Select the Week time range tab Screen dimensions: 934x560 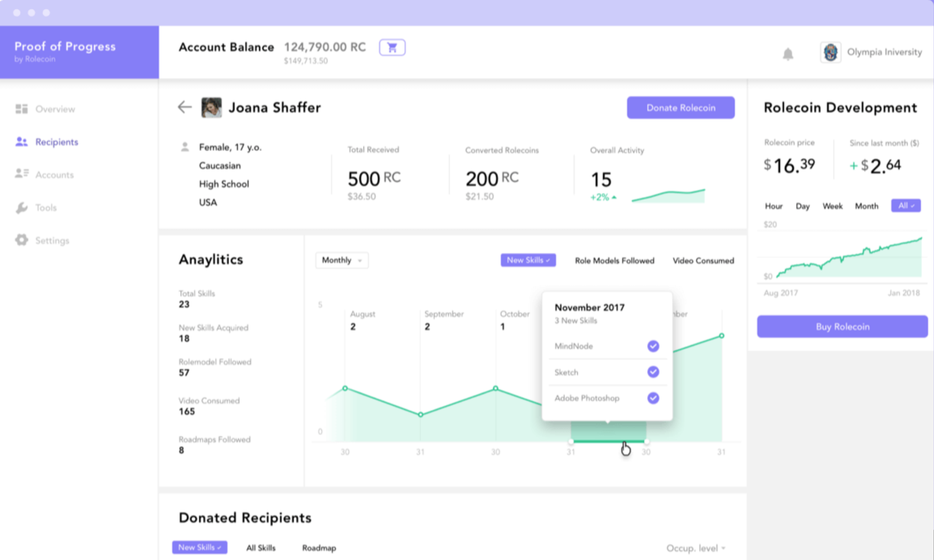coord(832,206)
